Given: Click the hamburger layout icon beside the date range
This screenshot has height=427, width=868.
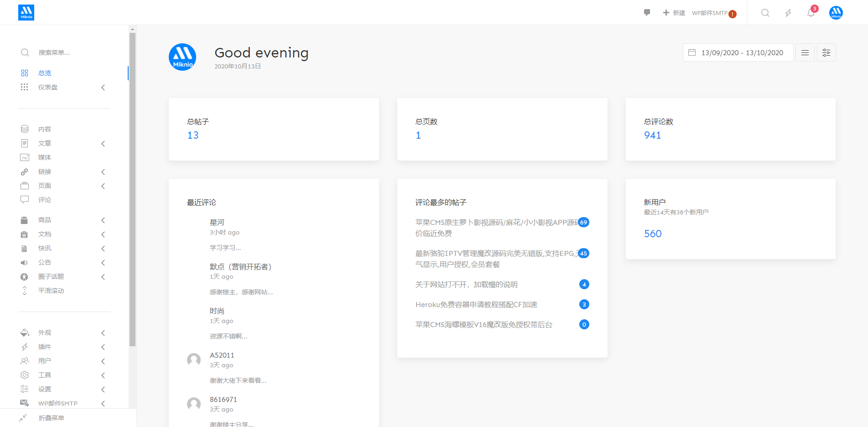Looking at the screenshot, I should coord(805,52).
